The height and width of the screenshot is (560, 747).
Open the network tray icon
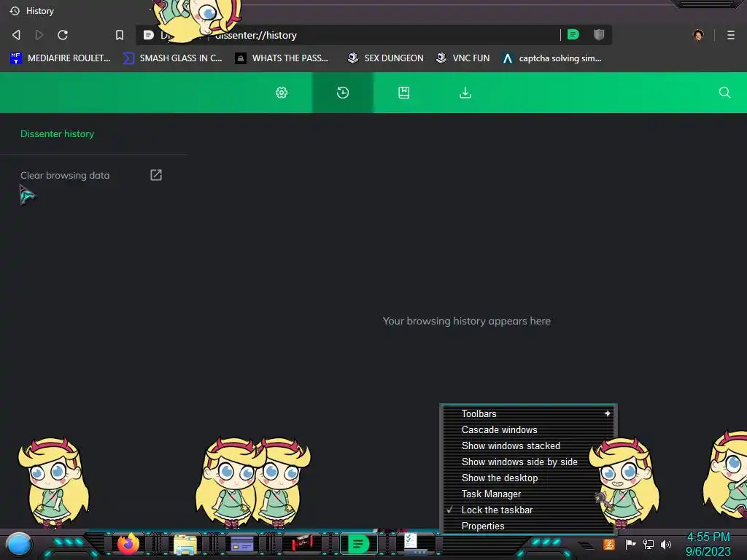[649, 544]
